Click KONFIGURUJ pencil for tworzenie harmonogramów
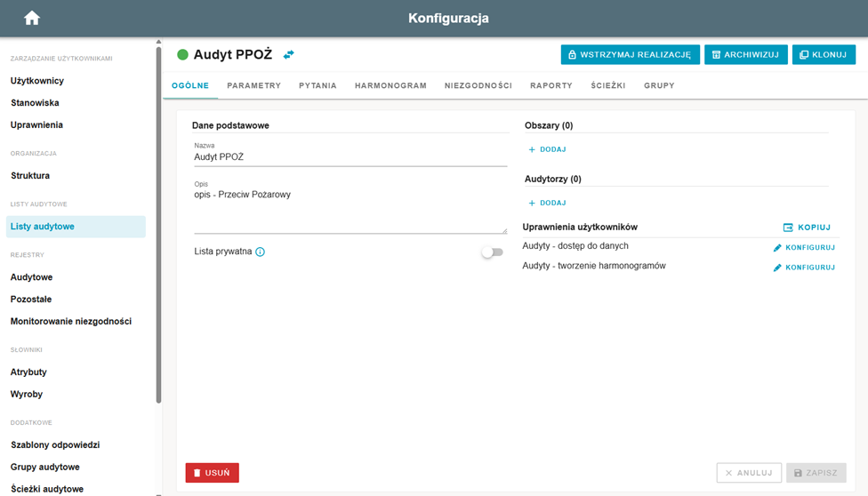 coord(804,268)
